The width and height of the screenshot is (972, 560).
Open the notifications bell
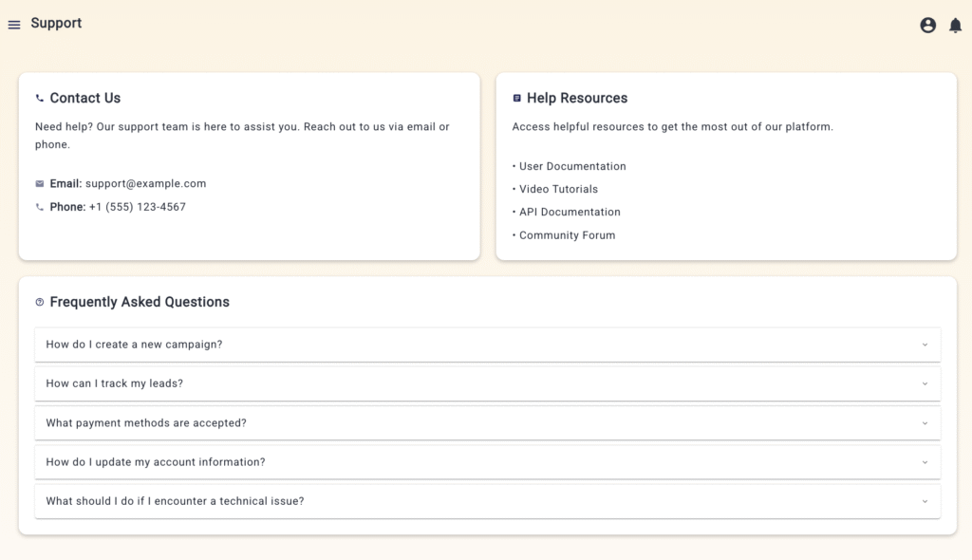pyautogui.click(x=955, y=26)
